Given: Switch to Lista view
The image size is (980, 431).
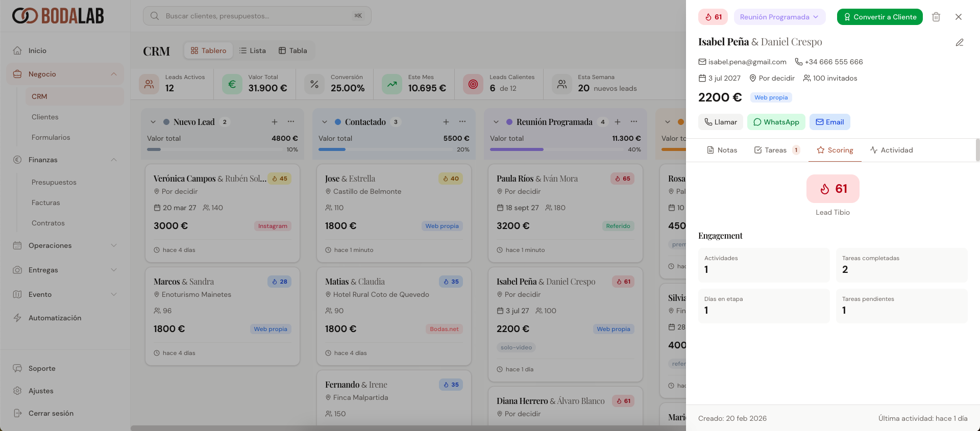Looking at the screenshot, I should [x=253, y=50].
